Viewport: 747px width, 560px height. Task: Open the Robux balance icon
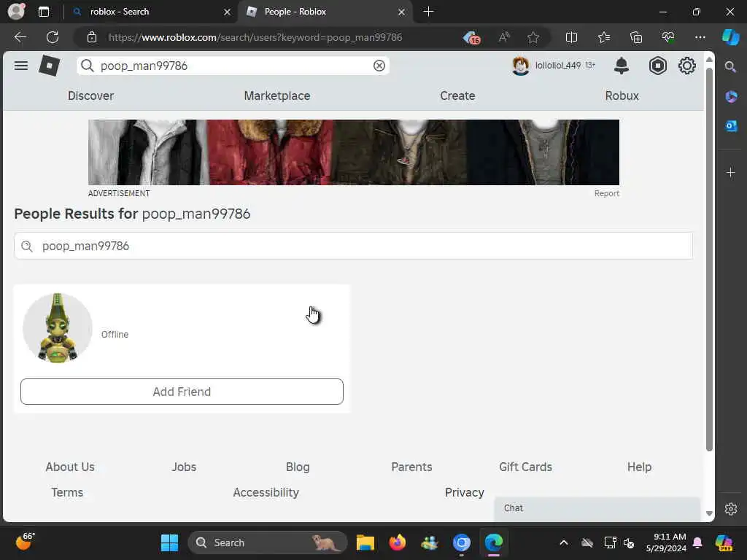coord(657,66)
